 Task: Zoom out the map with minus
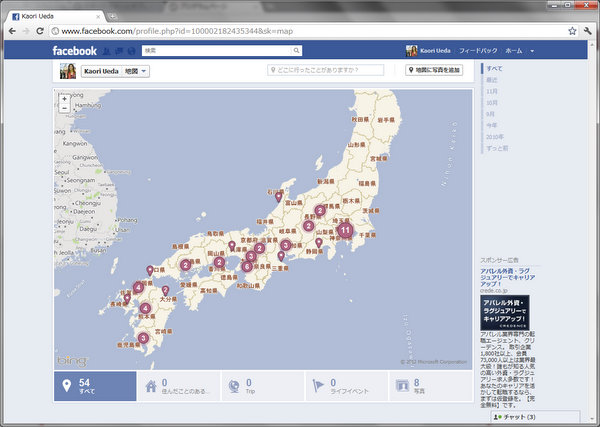click(64, 108)
